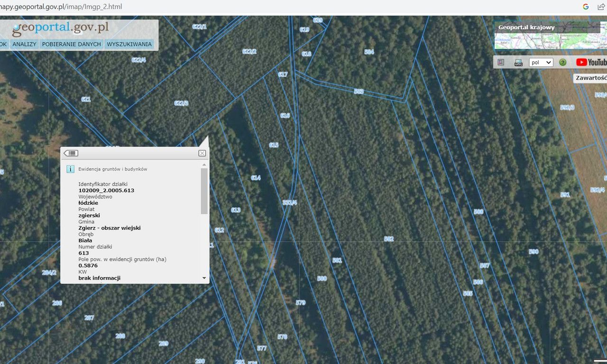
Task: Click the browser address bar URL
Action: click(x=61, y=7)
